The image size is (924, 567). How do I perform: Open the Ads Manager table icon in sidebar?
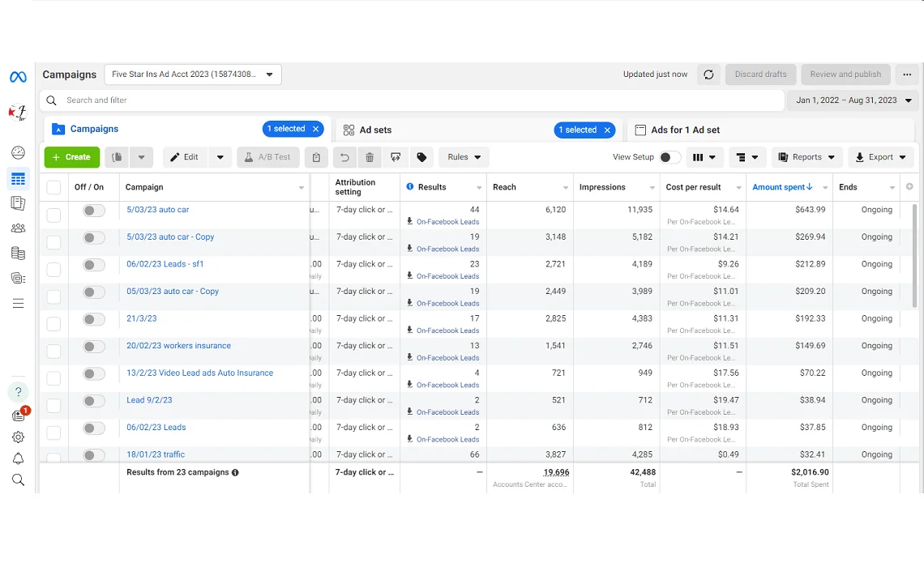[x=18, y=179]
